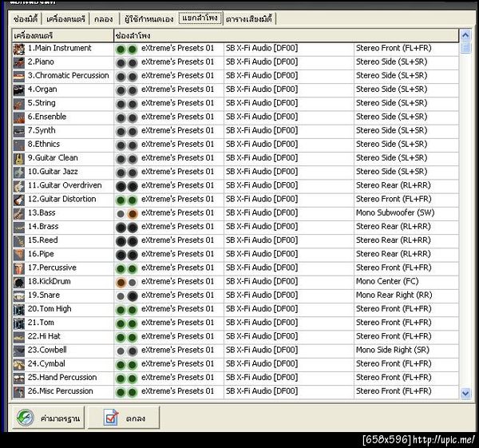
Task: Open Stereo Side output dropdown for Piano
Action: tap(406, 62)
